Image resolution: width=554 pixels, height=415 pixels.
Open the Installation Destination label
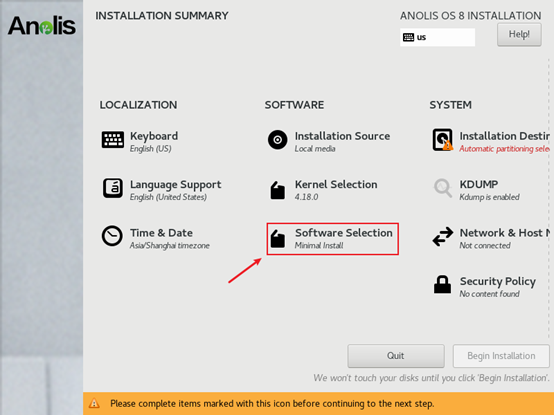coord(505,136)
